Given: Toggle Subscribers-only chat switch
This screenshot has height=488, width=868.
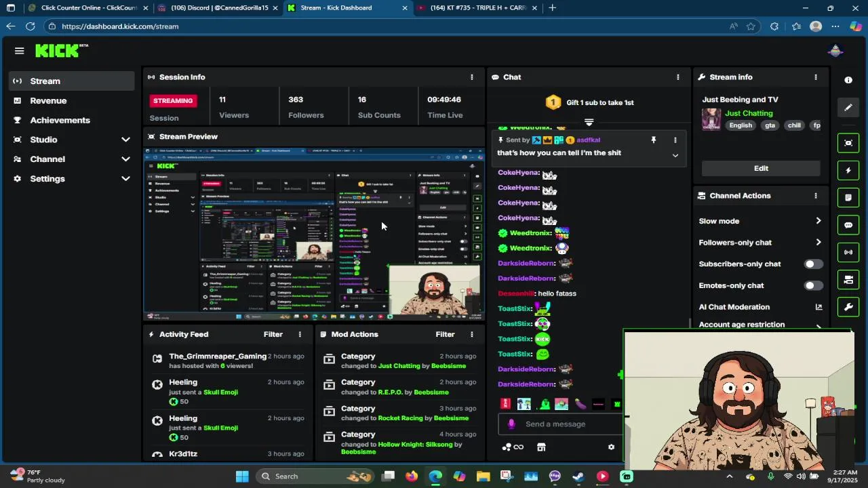Looking at the screenshot, I should coord(813,264).
